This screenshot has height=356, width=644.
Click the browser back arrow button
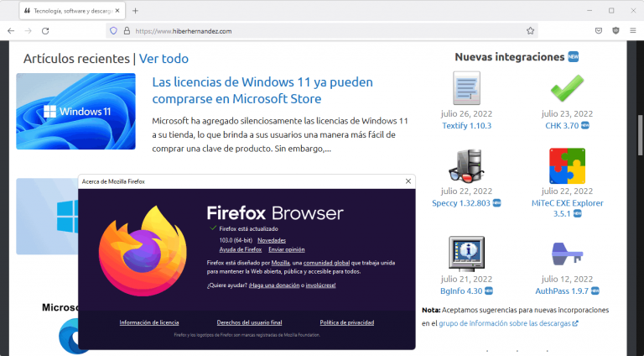coord(11,30)
